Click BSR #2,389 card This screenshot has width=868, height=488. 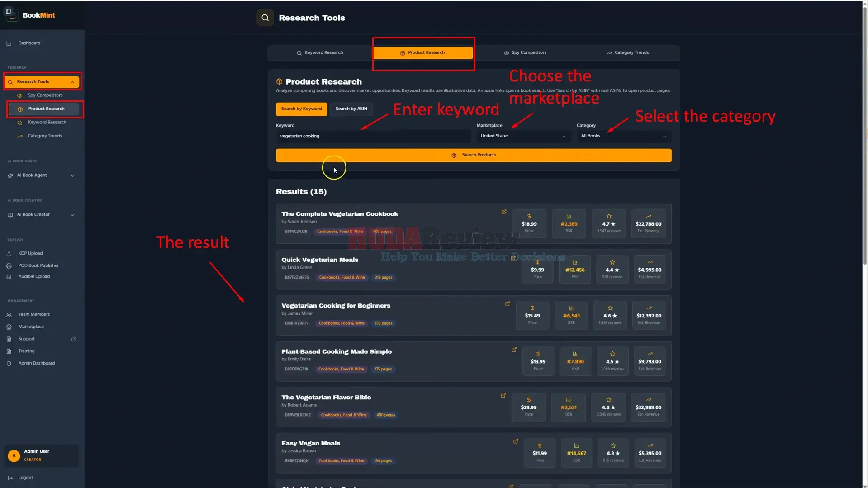(569, 223)
